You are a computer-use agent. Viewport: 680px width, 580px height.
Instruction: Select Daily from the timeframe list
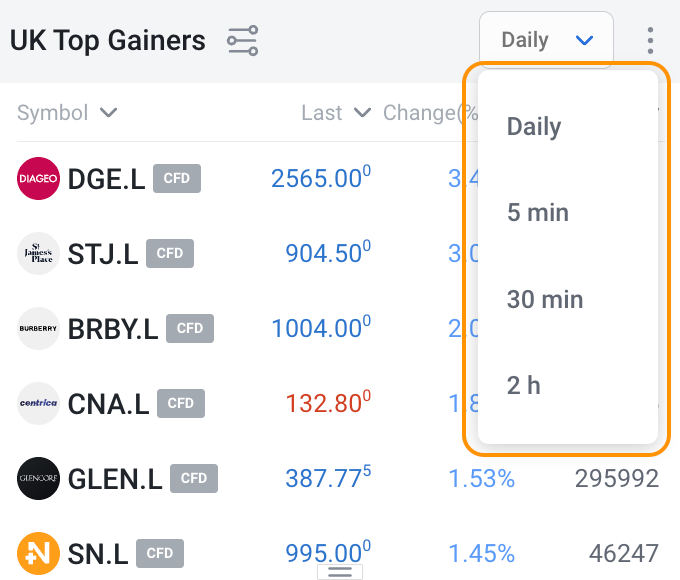(534, 127)
